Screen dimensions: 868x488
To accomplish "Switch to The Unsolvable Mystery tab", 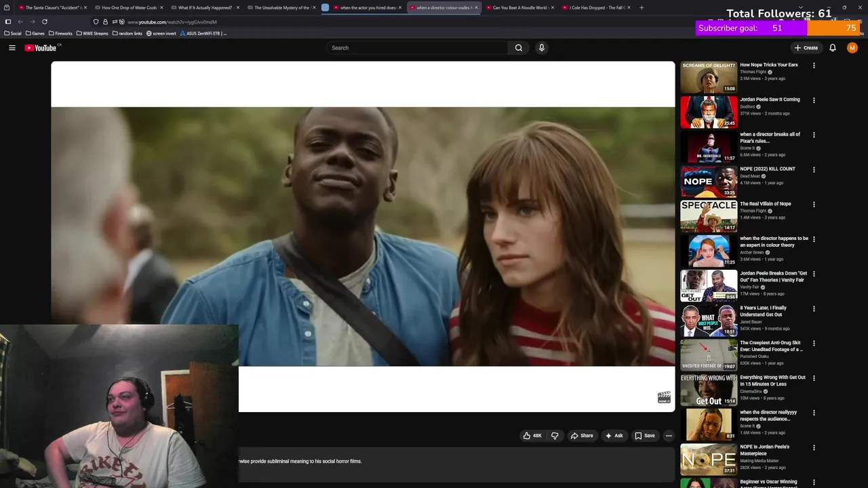I will [281, 7].
